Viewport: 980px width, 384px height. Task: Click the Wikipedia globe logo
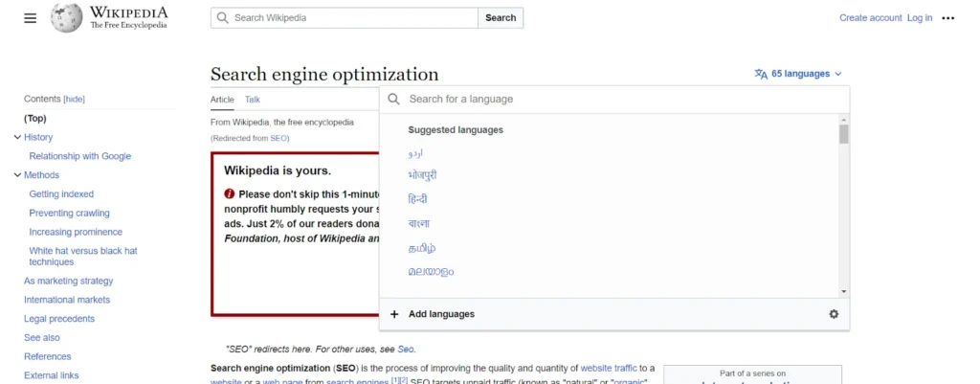click(66, 18)
